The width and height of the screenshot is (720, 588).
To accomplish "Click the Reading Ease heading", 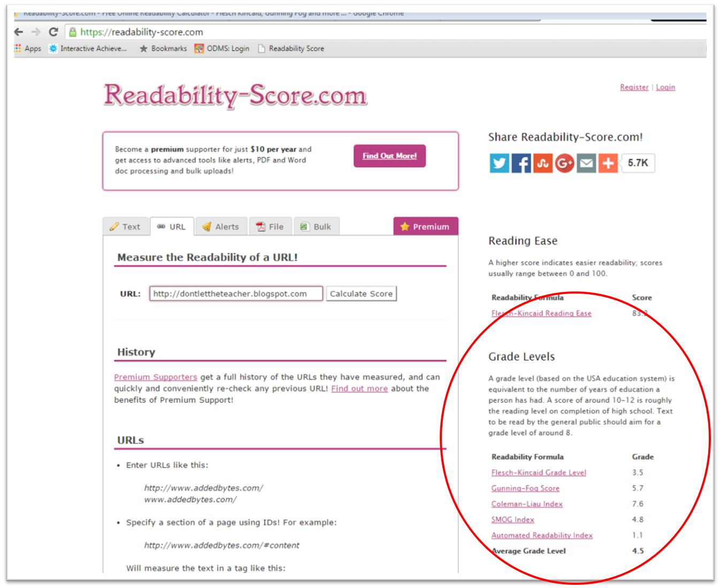I will click(x=523, y=241).
